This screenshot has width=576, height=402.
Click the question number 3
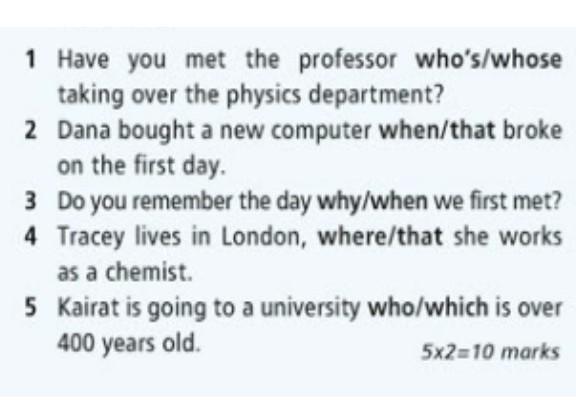[31, 202]
